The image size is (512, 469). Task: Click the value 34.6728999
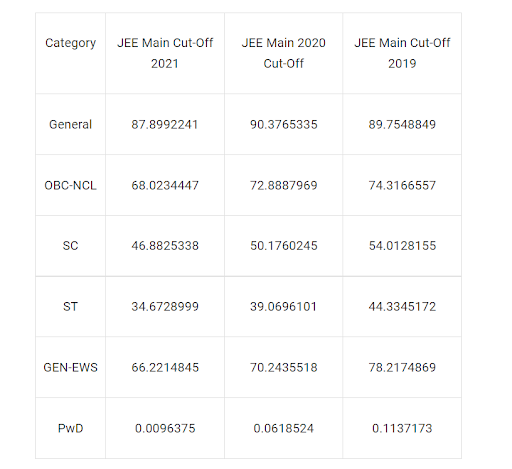tap(165, 306)
